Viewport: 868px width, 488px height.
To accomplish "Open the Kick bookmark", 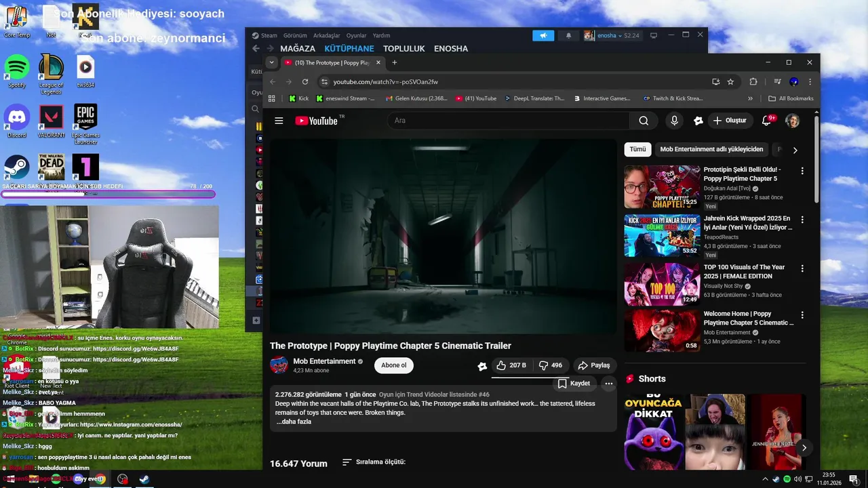I will (298, 98).
